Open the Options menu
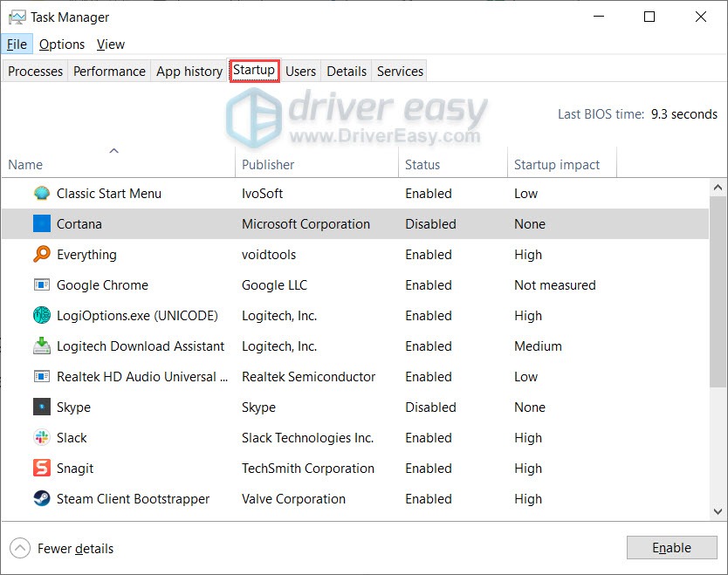The image size is (728, 575). (61, 44)
